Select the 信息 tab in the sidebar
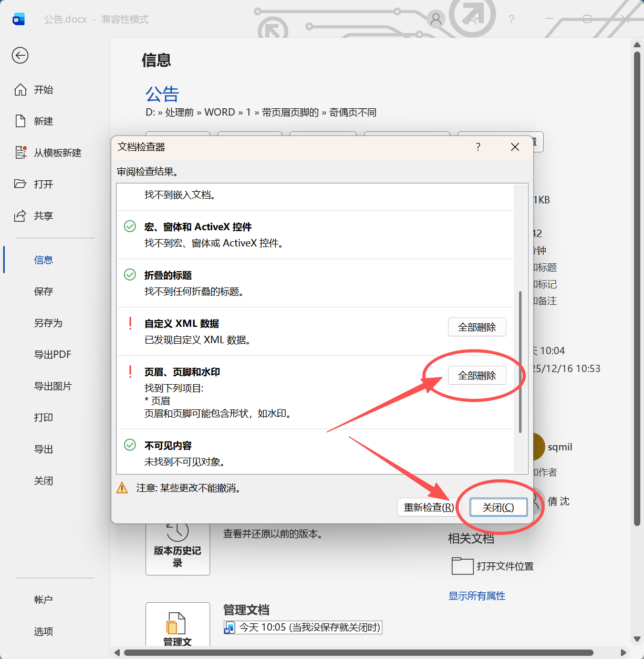This screenshot has height=659, width=644. 44,260
